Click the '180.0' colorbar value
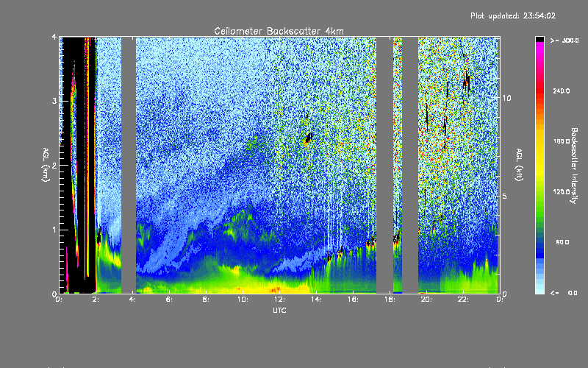Image resolution: width=588 pixels, height=368 pixels. click(x=562, y=141)
